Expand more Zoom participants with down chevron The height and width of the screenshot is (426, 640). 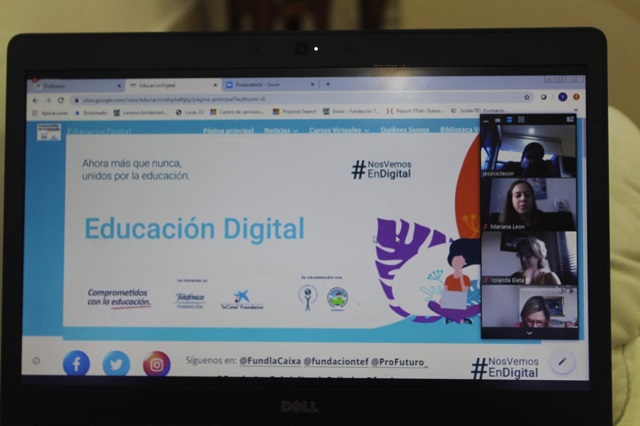click(529, 333)
